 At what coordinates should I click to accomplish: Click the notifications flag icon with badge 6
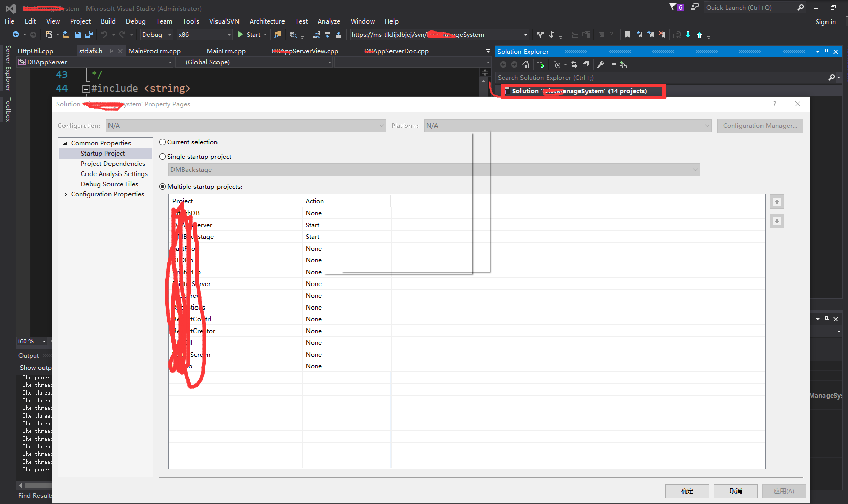point(677,7)
